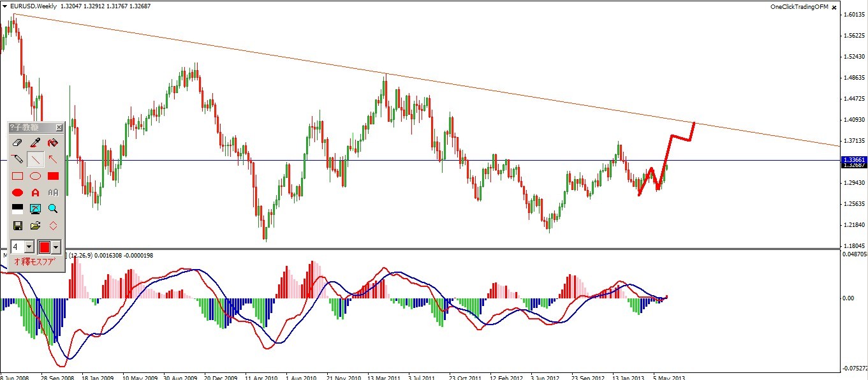
Task: Click the 13 Mar 2011 date label
Action: pyautogui.click(x=385, y=377)
